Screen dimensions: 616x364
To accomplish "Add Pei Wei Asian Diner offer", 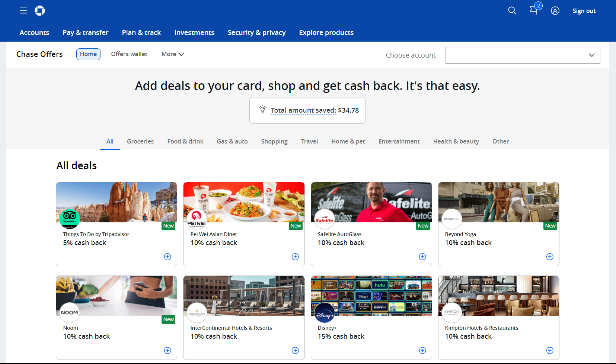I will coord(295,257).
